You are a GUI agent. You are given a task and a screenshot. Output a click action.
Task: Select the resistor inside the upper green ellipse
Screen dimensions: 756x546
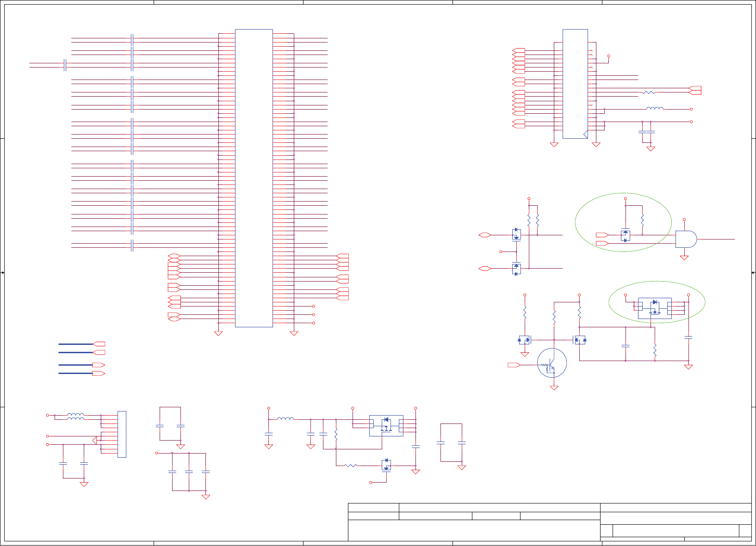click(642, 221)
